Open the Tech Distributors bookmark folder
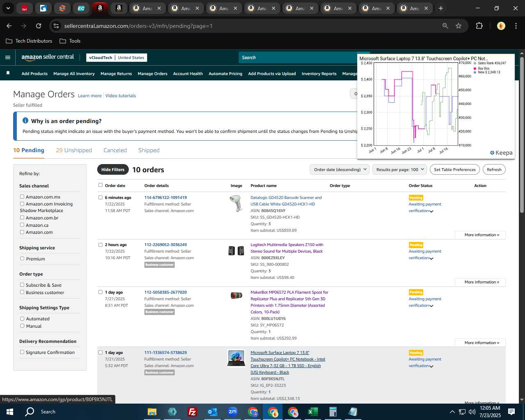Viewport: 525px width, 420px height. pos(29,41)
